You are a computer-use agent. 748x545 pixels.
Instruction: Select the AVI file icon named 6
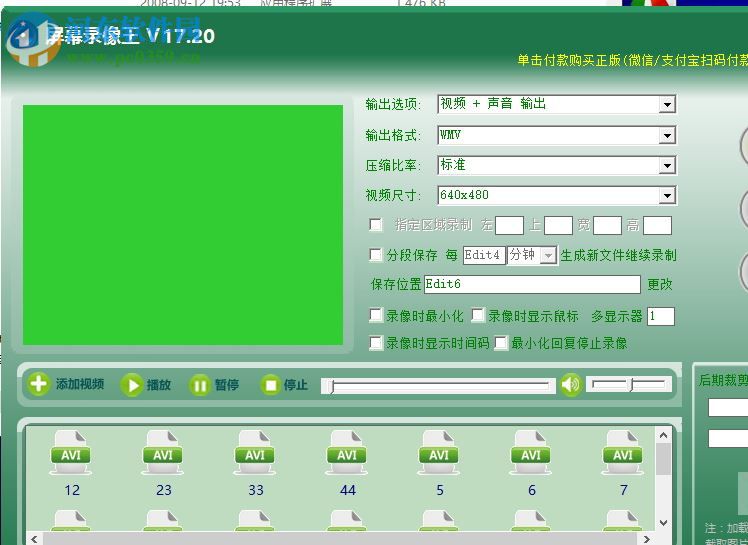pos(531,452)
